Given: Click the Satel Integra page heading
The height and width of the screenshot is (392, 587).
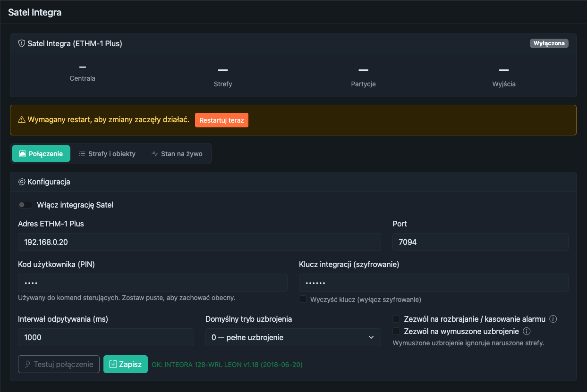Looking at the screenshot, I should tap(34, 12).
